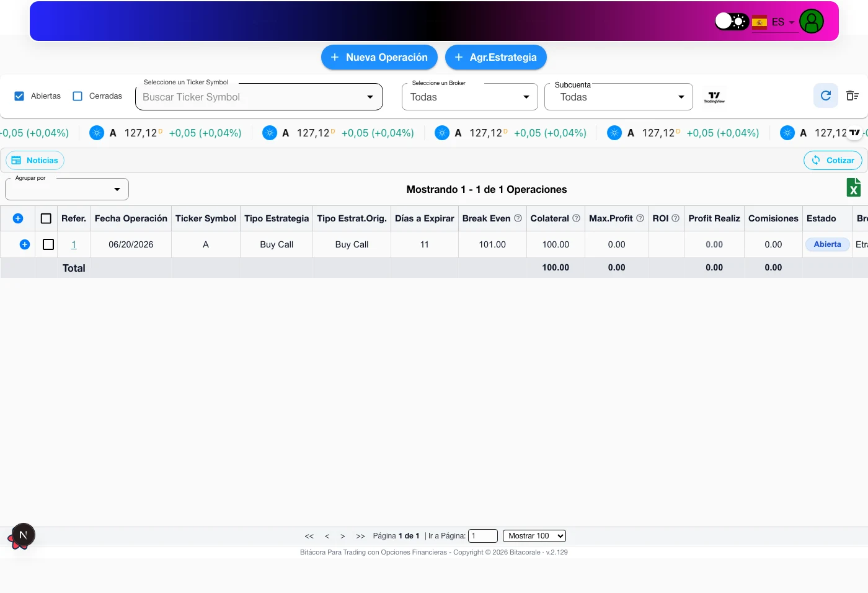Expand row 1 with blue plus icon
The image size is (868, 593).
tap(25, 244)
